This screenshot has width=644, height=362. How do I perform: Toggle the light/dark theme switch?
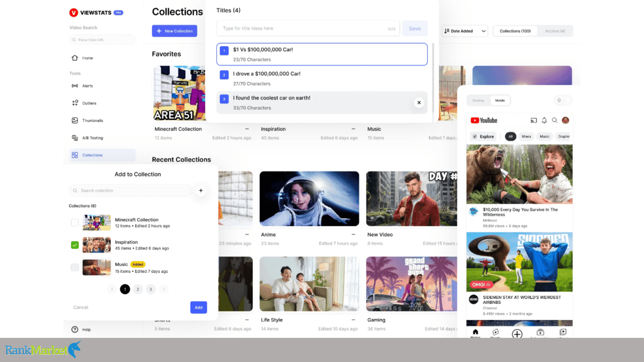562,100
